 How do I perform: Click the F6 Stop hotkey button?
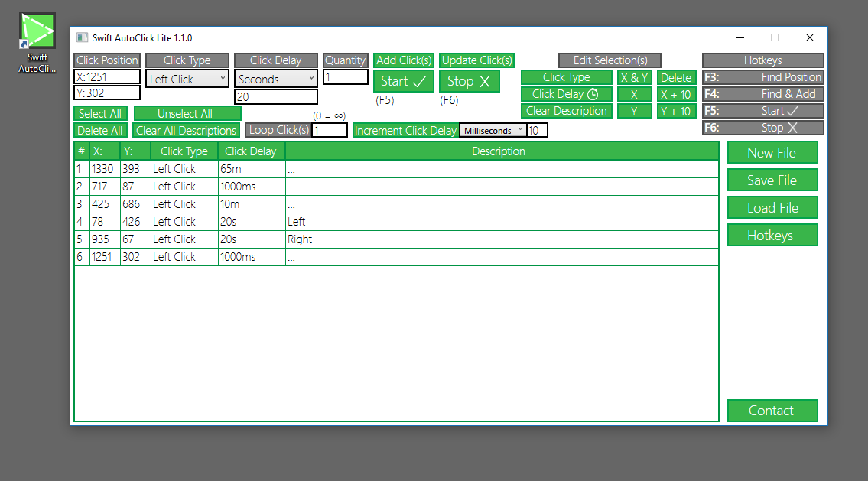[762, 128]
